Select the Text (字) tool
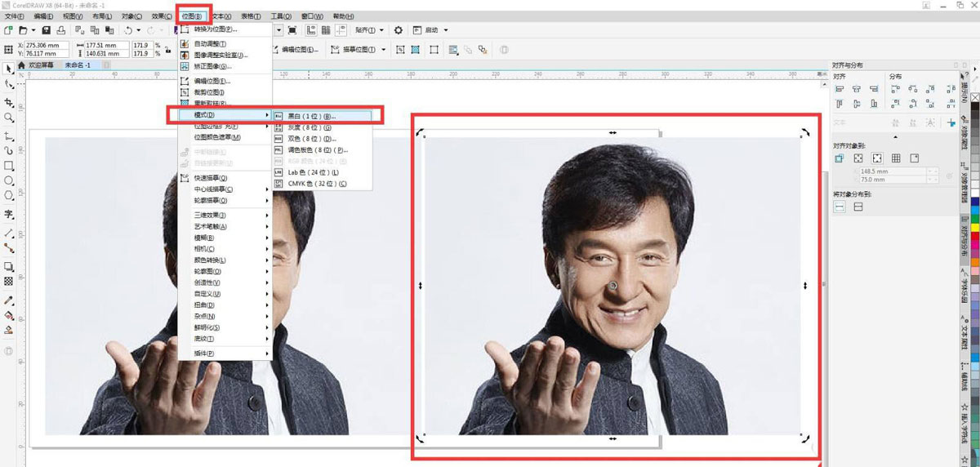 [9, 215]
